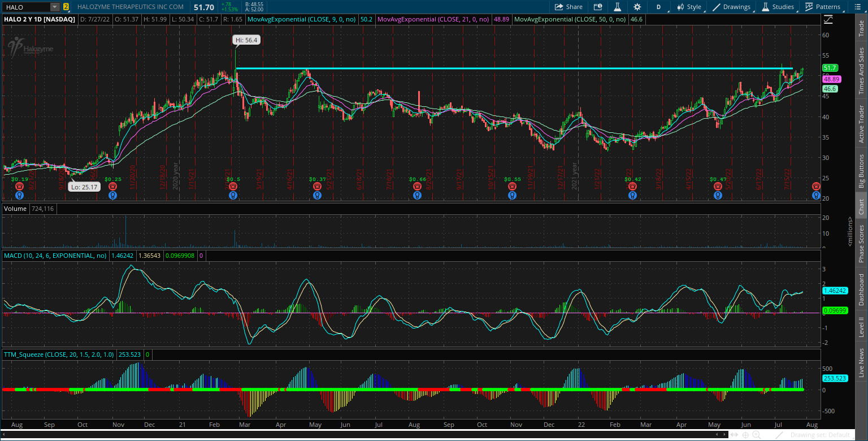Open the Phase Scores sidebar tab
The height and width of the screenshot is (441, 868).
(861, 243)
